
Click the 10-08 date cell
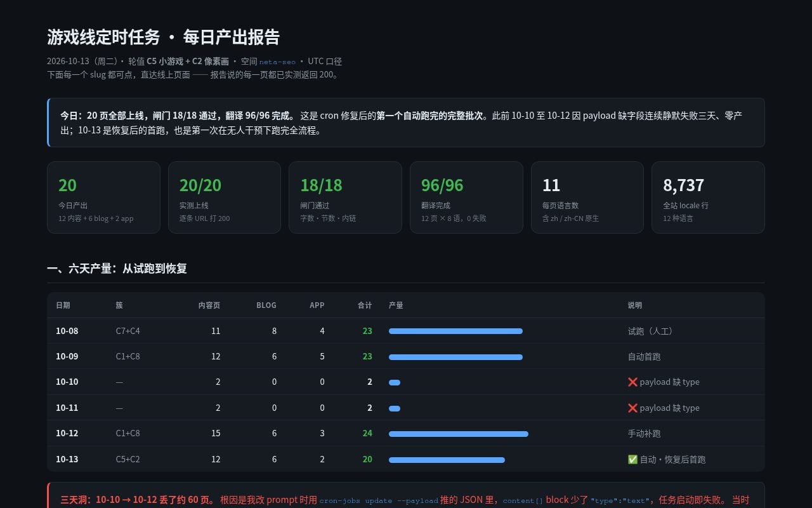pos(67,331)
